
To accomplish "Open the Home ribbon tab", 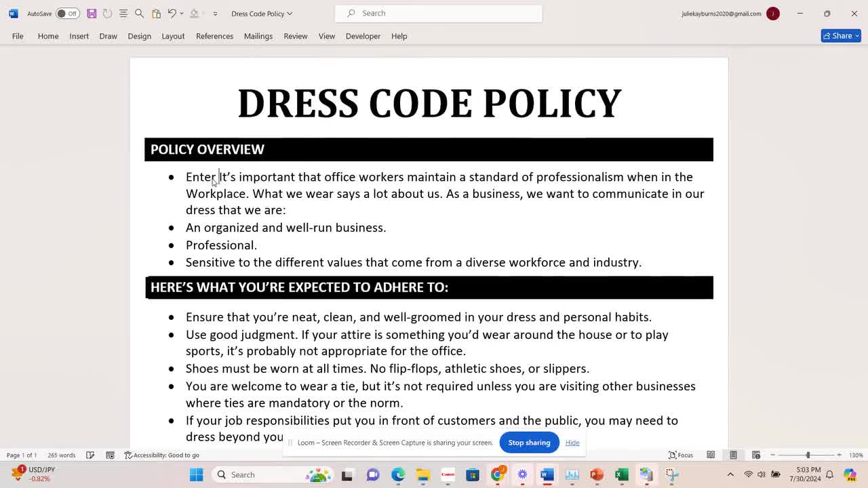I will tap(48, 36).
